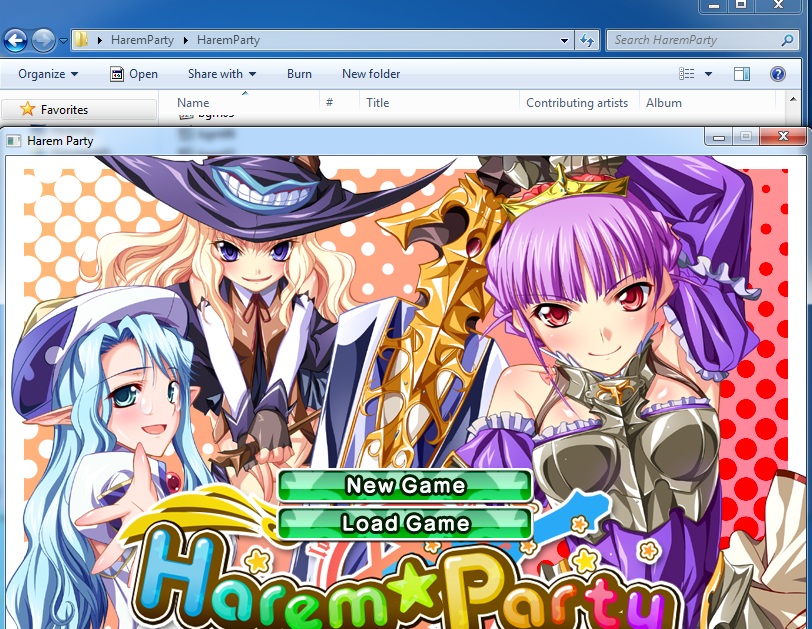812x629 pixels.
Task: Open the Share with menu
Action: pos(221,74)
